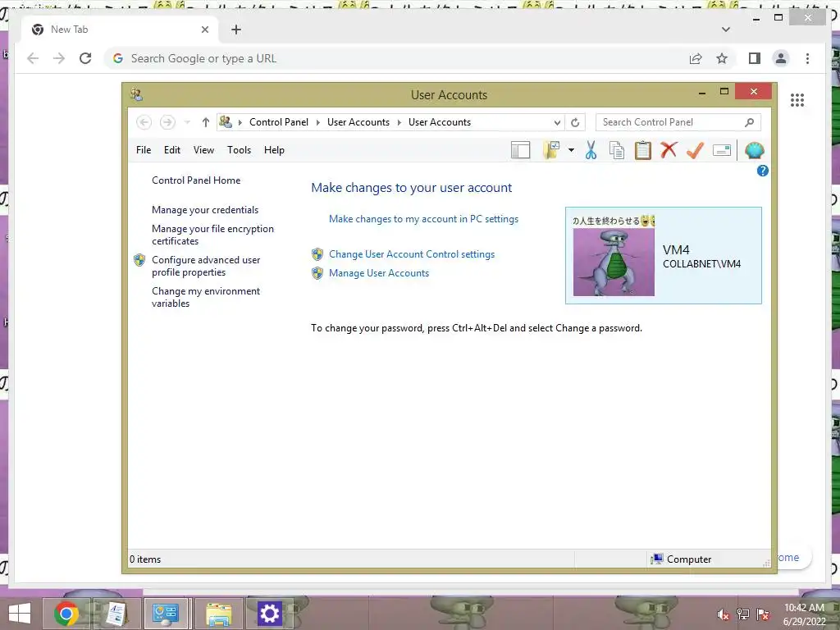Click Make changes to my account in PC settings
Viewport: 840px width, 630px height.
tap(424, 219)
